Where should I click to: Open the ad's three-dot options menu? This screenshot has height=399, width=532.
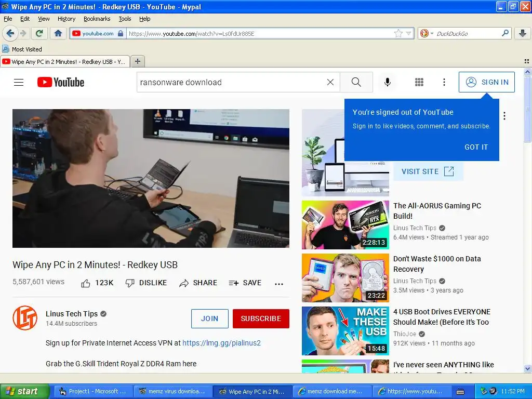(504, 116)
